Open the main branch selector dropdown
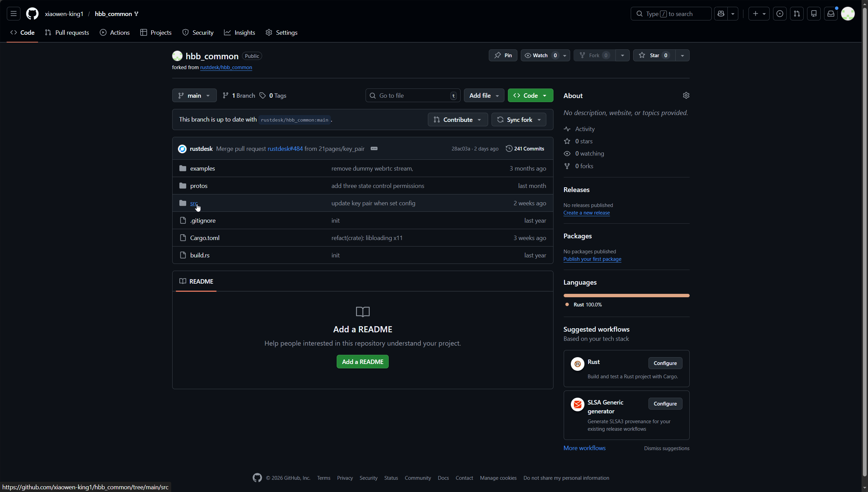868x492 pixels. pos(194,95)
